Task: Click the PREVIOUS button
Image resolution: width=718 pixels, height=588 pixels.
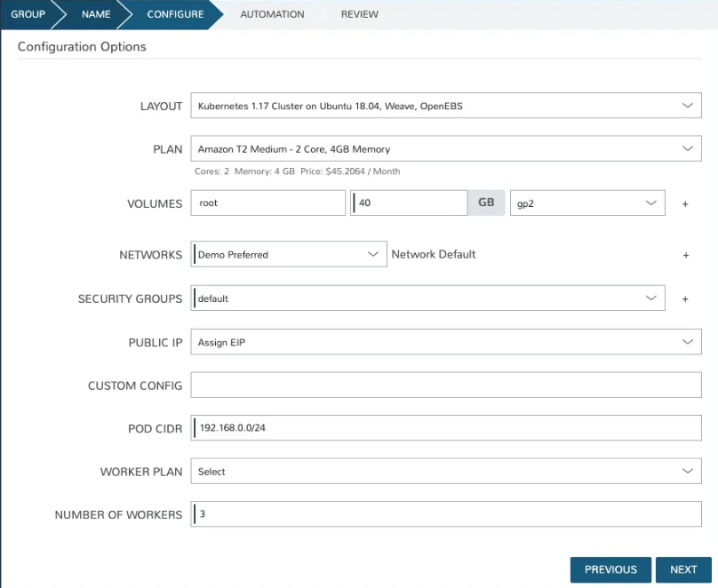Action: pos(610,569)
